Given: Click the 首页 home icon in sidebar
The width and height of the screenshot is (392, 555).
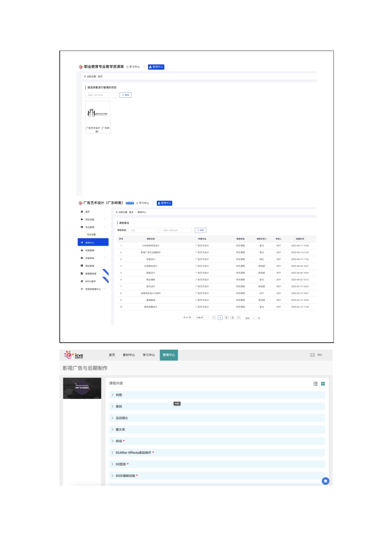Looking at the screenshot, I should tap(82, 212).
